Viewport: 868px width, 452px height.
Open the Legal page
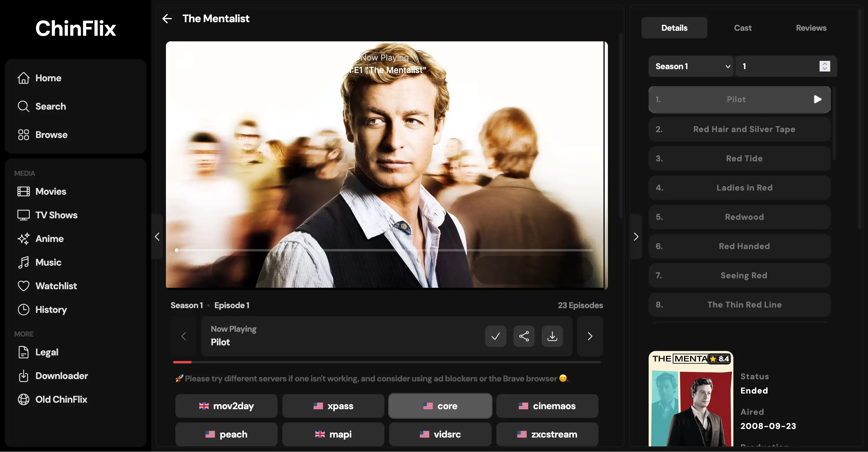(x=76, y=352)
